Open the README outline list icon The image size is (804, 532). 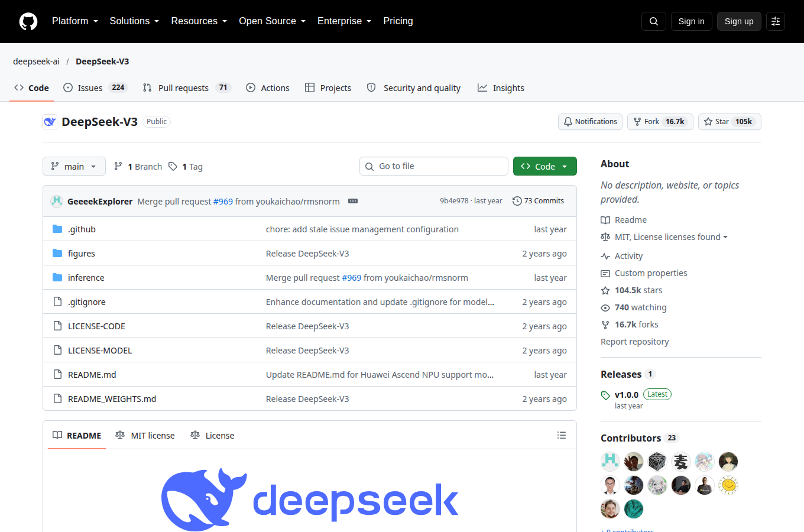562,435
